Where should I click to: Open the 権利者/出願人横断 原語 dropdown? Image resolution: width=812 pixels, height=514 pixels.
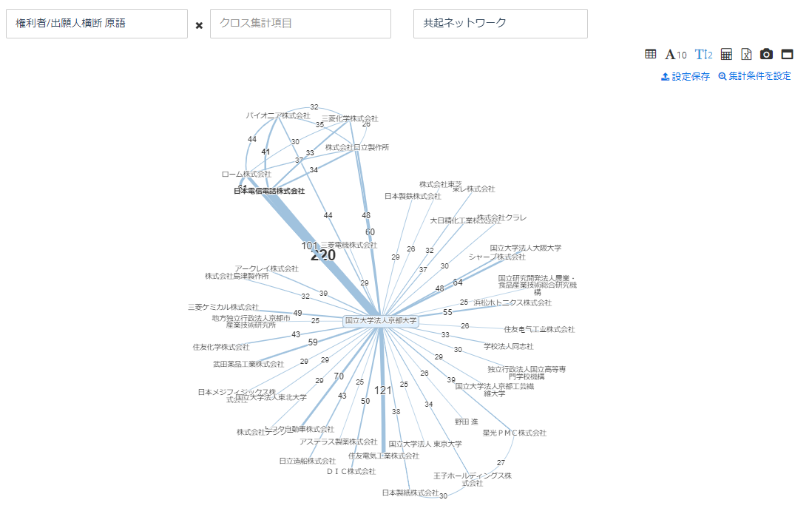[96, 24]
